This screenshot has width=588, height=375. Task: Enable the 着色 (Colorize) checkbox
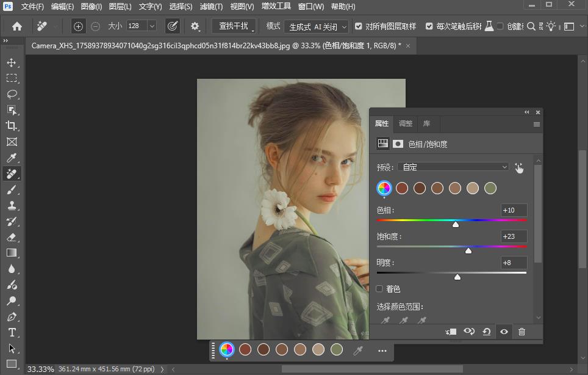(x=380, y=289)
